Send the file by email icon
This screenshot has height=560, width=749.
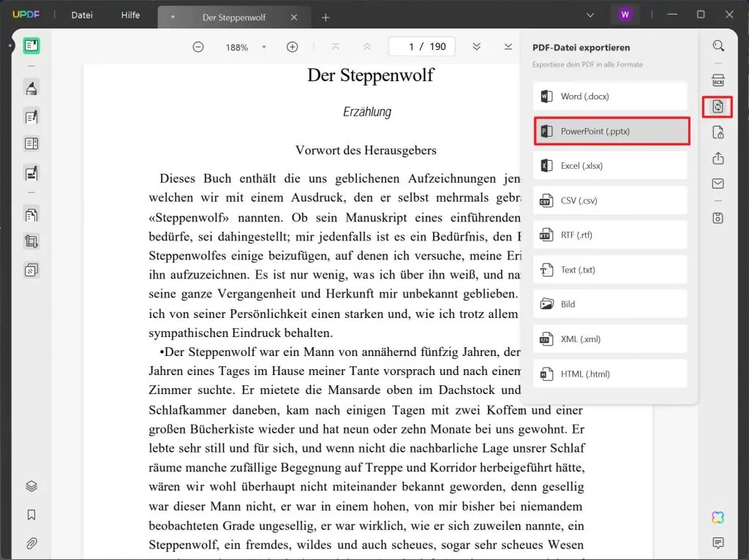click(x=718, y=183)
